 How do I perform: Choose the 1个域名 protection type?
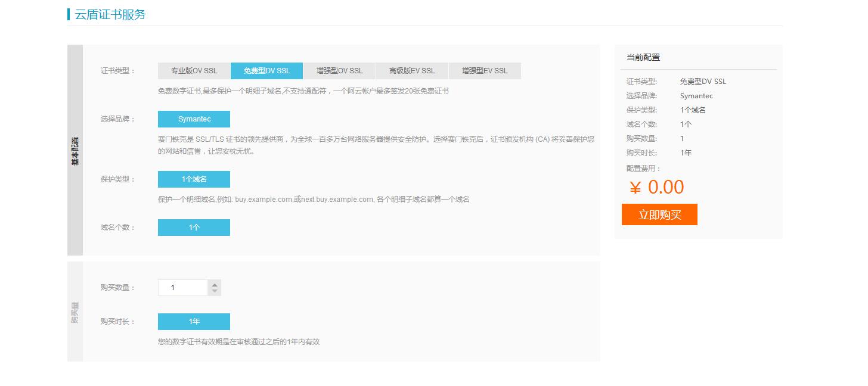pos(194,179)
